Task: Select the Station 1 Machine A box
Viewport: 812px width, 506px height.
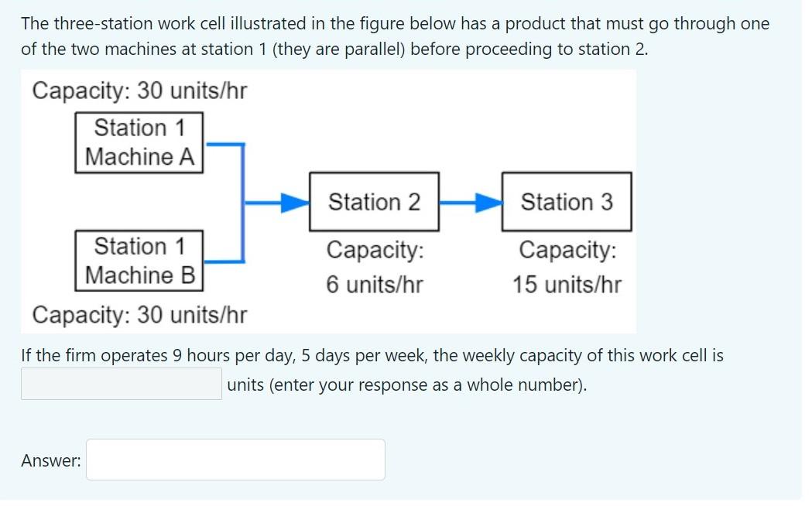Action: click(138, 142)
